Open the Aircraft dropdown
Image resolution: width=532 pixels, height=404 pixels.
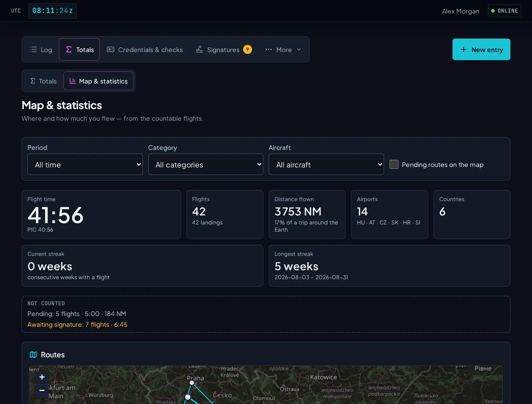[x=326, y=165]
